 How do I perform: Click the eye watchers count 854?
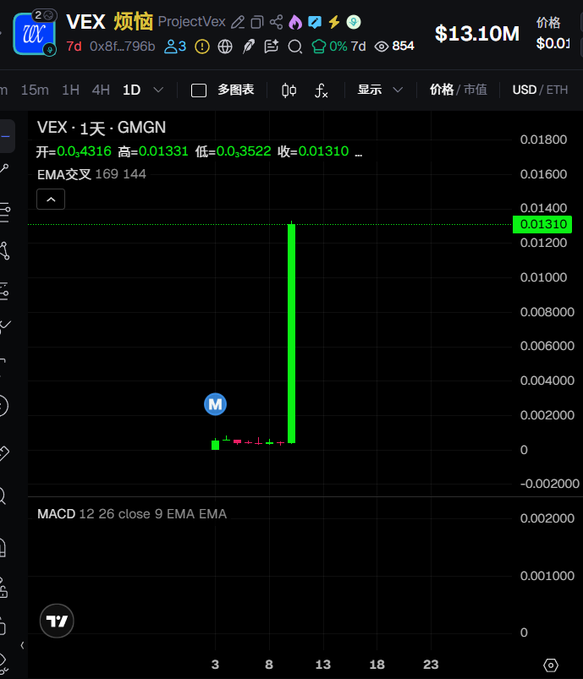pos(394,46)
